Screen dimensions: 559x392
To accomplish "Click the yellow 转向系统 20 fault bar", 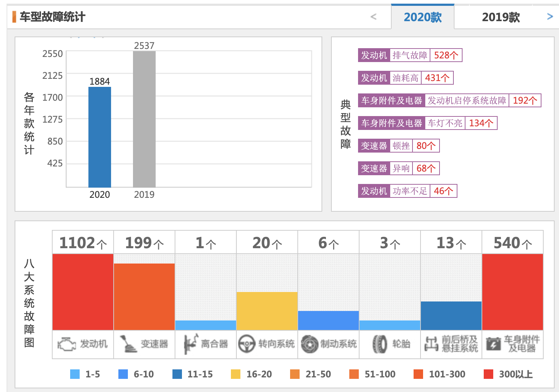I will pyautogui.click(x=267, y=311).
